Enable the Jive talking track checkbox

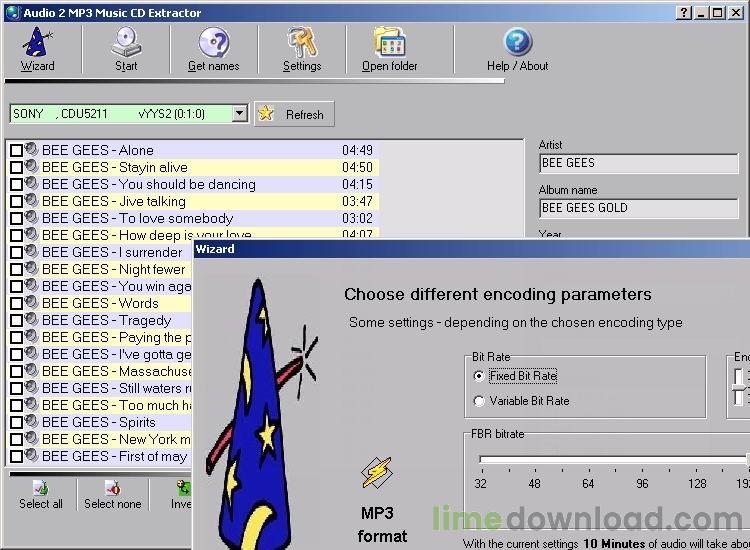click(16, 202)
